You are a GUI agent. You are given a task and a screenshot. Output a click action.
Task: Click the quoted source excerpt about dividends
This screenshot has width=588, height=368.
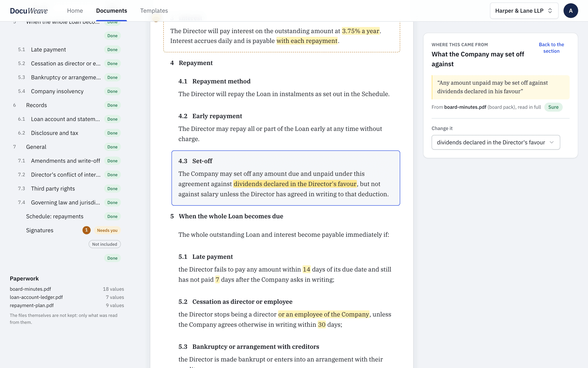pos(501,87)
